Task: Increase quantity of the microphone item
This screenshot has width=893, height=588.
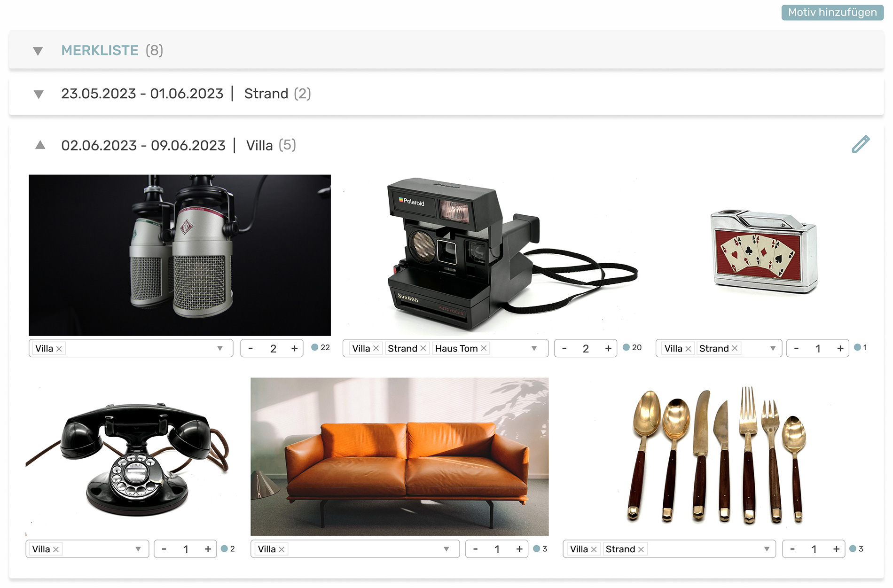Action: tap(294, 348)
